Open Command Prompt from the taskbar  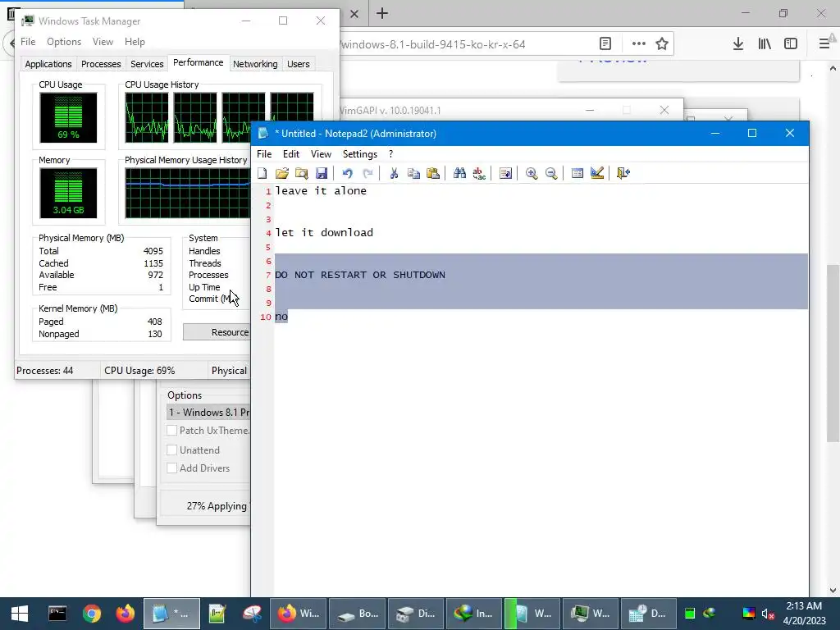[57, 614]
